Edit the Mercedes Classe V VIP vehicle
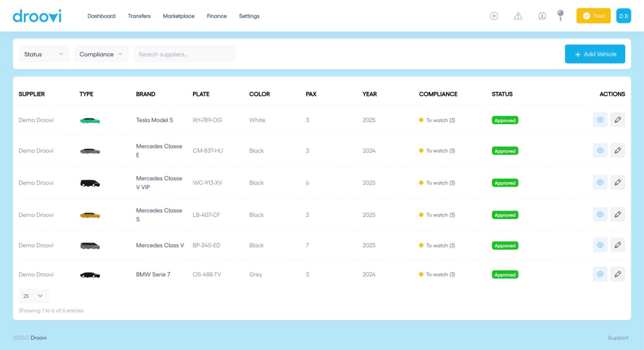 coord(618,182)
